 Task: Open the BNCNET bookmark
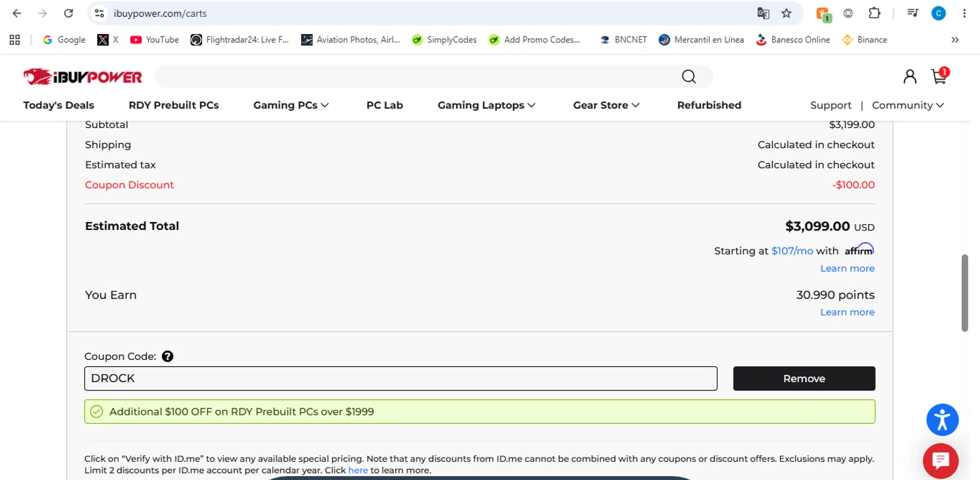point(623,40)
